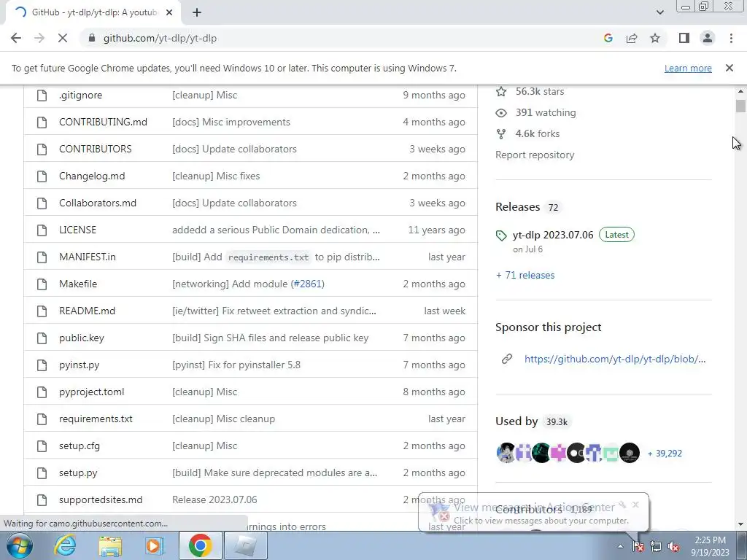Image resolution: width=747 pixels, height=560 pixels.
Task: Click the file icon beside LICENSE
Action: click(42, 230)
